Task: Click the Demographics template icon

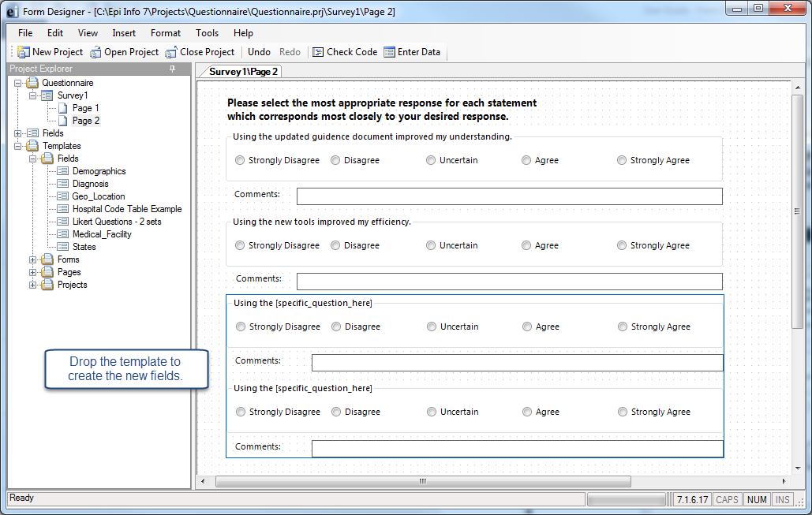Action: coord(62,171)
